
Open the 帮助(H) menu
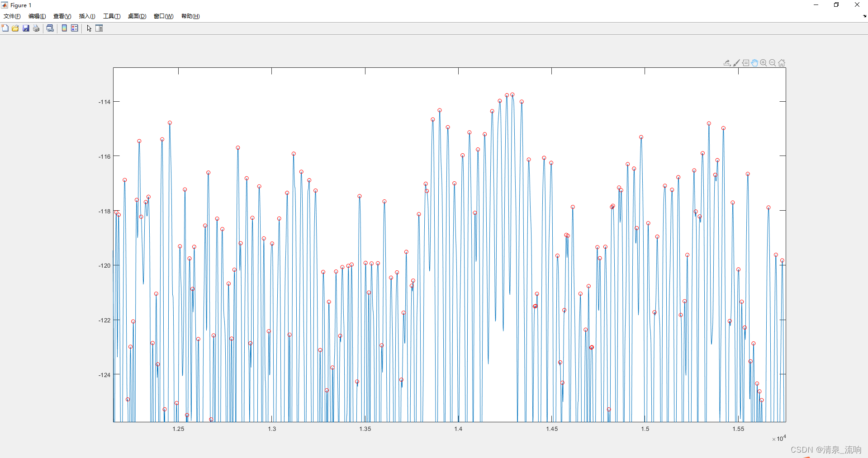190,16
